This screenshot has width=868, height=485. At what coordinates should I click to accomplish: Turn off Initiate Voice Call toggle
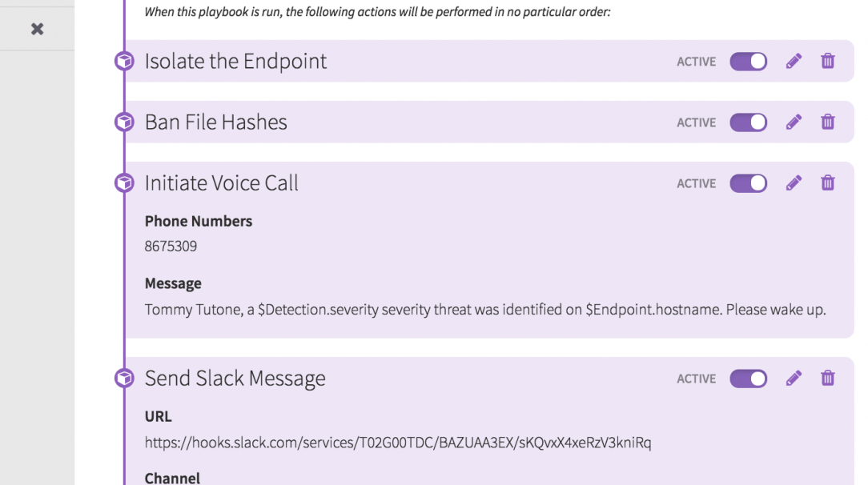click(x=748, y=183)
